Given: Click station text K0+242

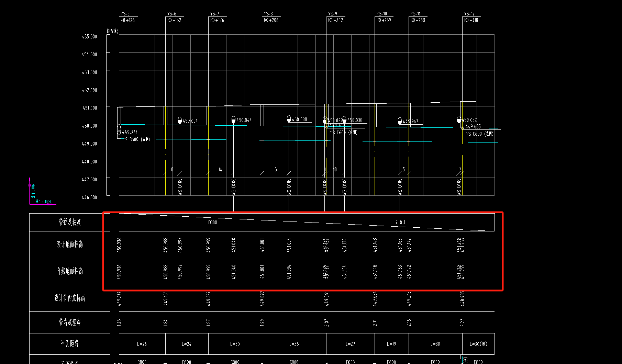Looking at the screenshot, I should click(x=335, y=20).
